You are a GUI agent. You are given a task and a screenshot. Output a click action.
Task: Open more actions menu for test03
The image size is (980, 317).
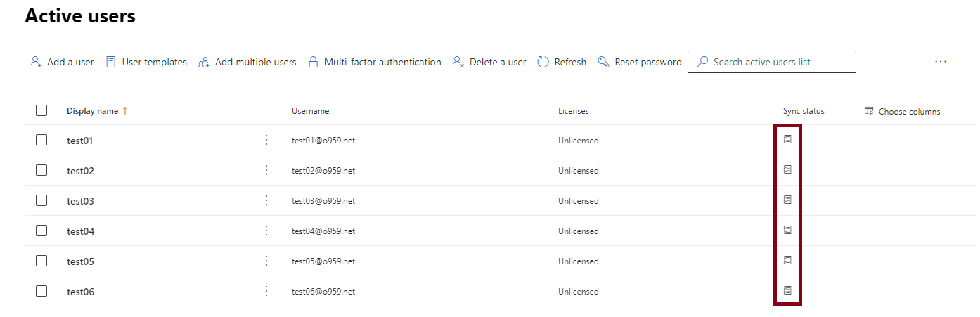266,200
